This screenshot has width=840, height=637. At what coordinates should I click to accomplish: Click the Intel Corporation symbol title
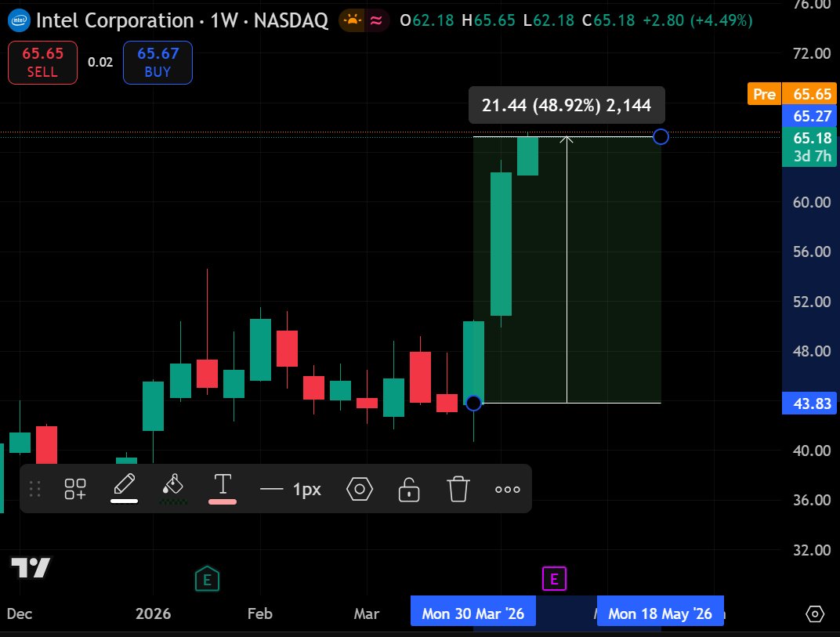click(114, 21)
